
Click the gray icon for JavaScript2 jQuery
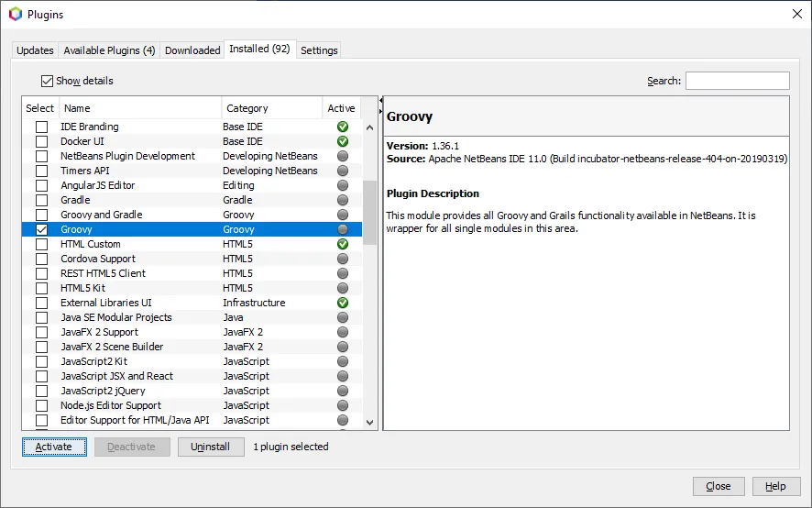pyautogui.click(x=342, y=391)
